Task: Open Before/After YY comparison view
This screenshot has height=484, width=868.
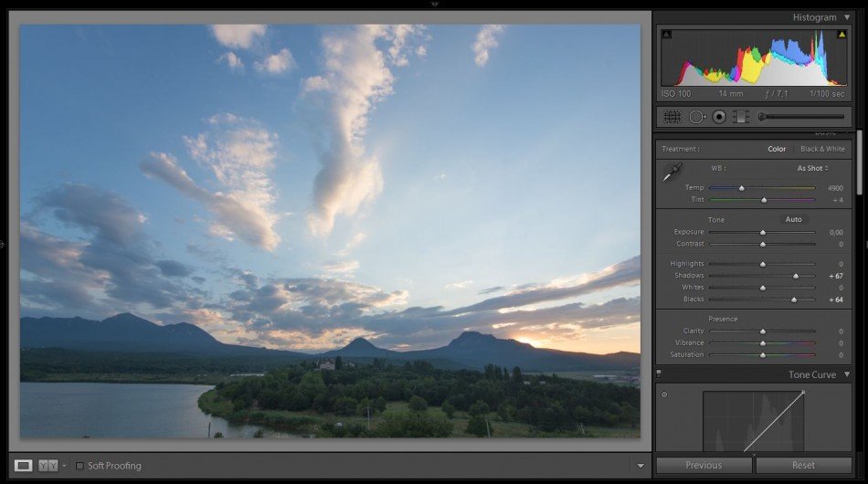Action: click(48, 466)
